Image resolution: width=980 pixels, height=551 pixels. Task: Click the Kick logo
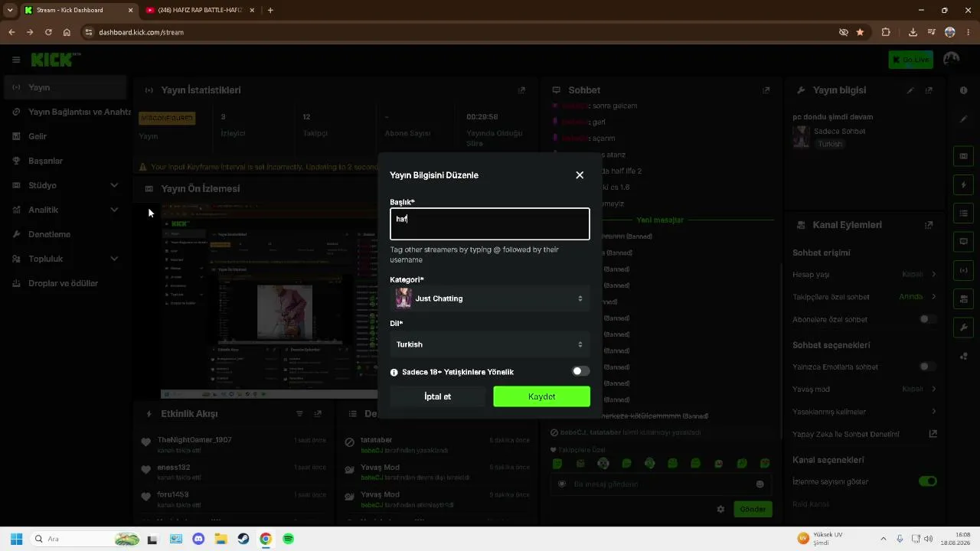[56, 59]
